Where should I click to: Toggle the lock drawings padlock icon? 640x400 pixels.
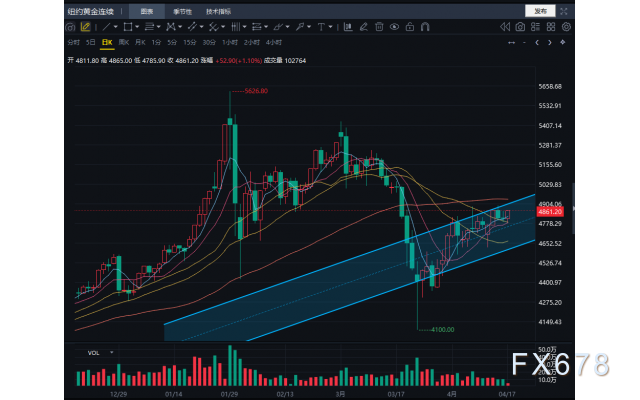410,26
